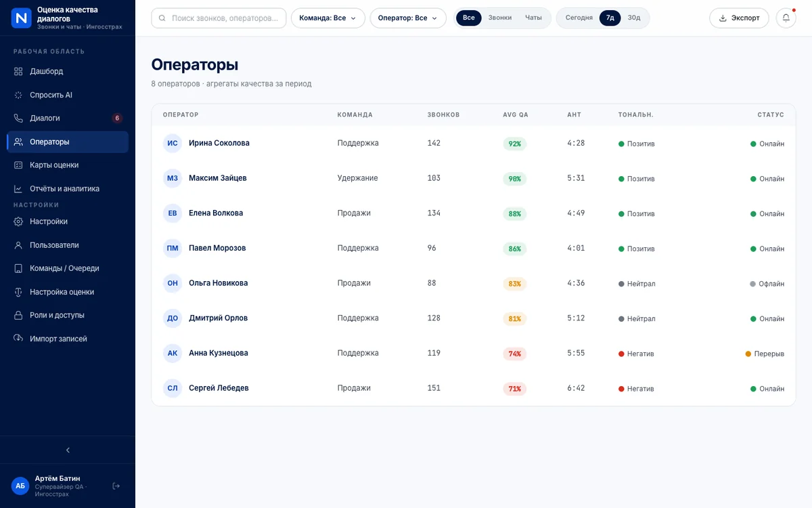The height and width of the screenshot is (508, 812).
Task: Click the ОН avatar of Ольга Новикова
Action: 173,283
